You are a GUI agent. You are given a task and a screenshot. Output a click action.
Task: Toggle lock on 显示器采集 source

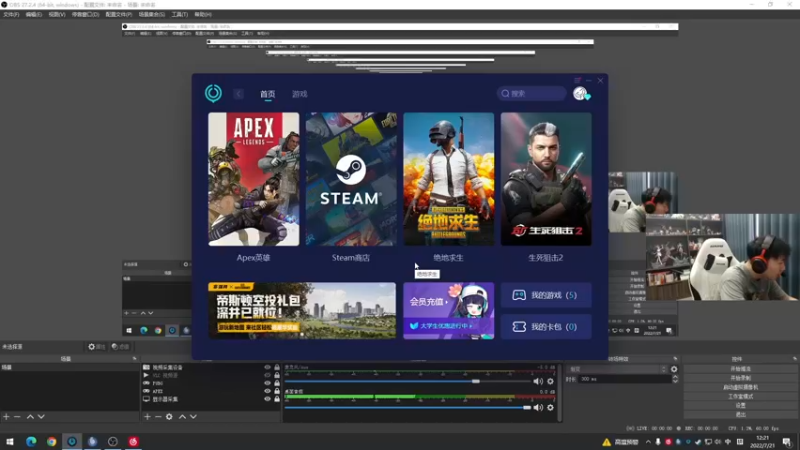coord(277,399)
